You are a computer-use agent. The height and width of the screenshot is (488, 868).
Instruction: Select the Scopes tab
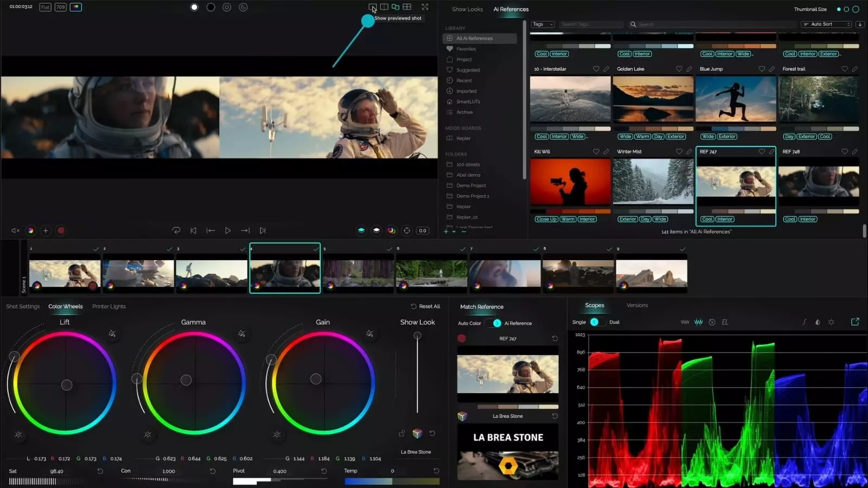(595, 305)
